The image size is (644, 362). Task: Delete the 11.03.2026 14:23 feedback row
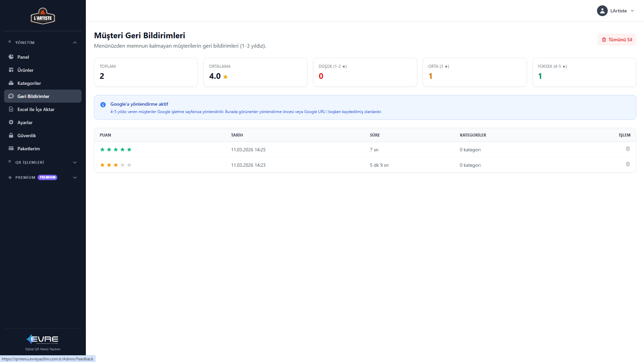pyautogui.click(x=628, y=164)
